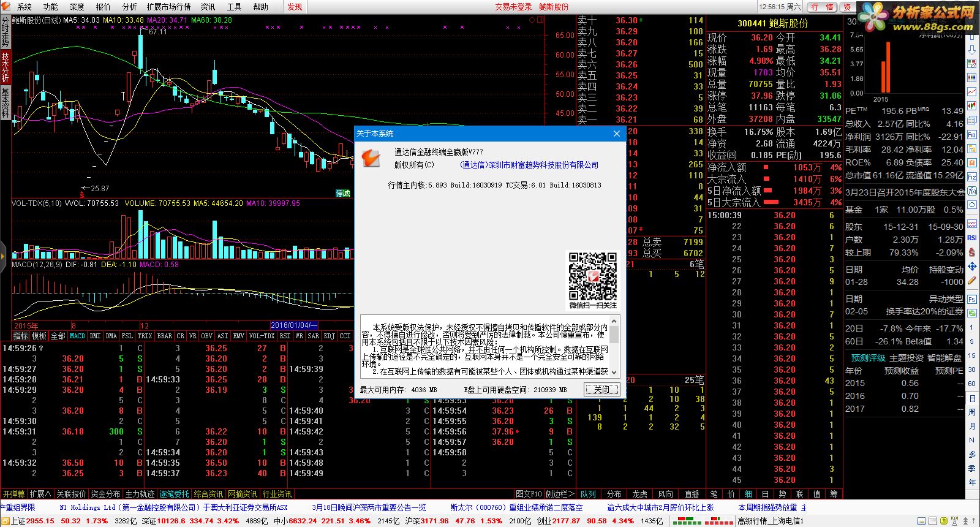
Task: Toggle the VOL-TDX indicator tab
Action: (262, 336)
